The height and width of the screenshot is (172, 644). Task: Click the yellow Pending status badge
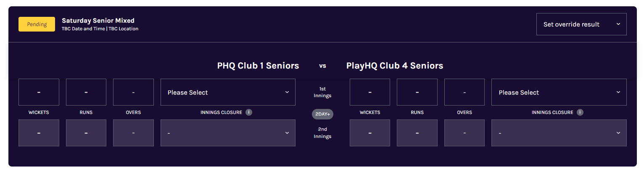pos(37,24)
